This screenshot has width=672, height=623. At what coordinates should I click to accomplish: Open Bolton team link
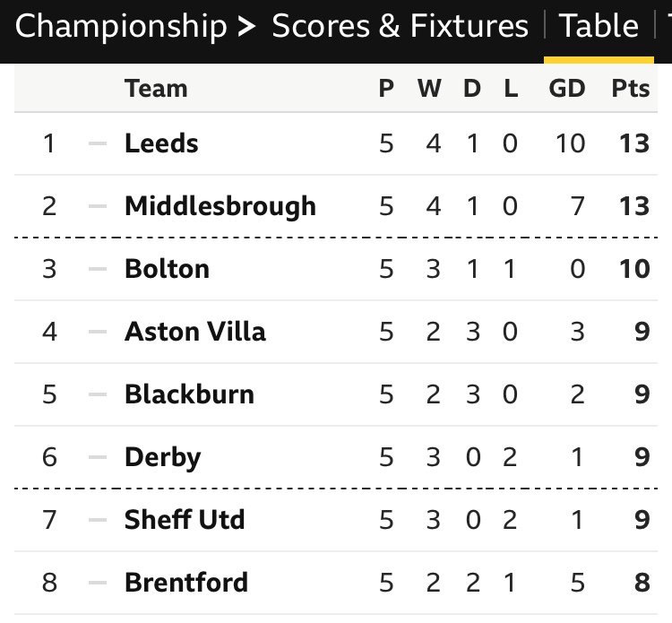[167, 269]
